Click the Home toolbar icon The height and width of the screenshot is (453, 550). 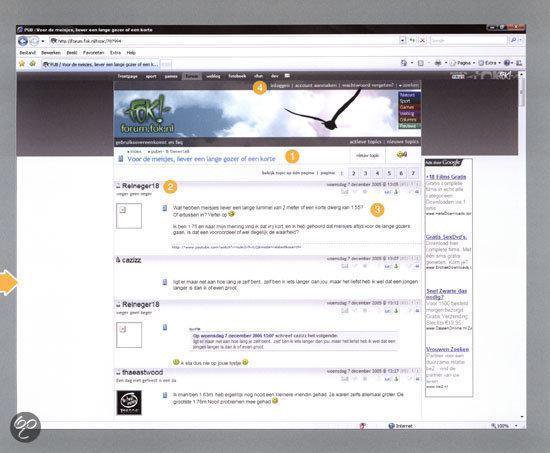404,63
